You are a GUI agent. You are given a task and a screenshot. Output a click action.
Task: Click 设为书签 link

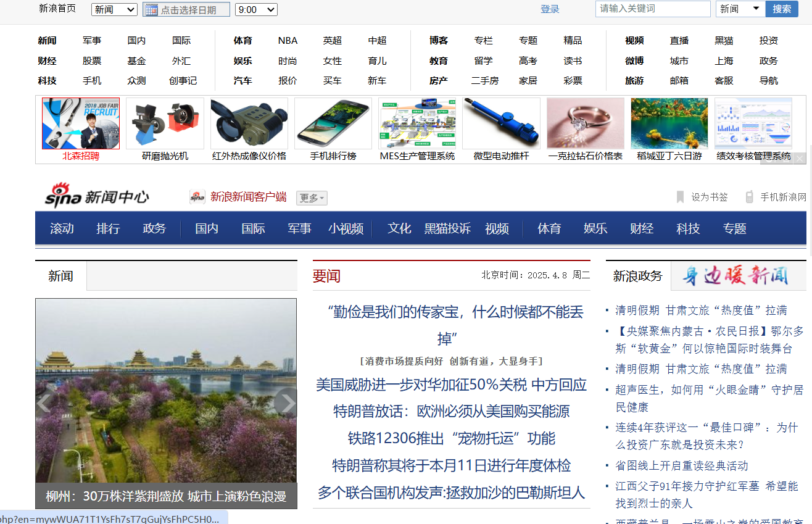point(710,197)
